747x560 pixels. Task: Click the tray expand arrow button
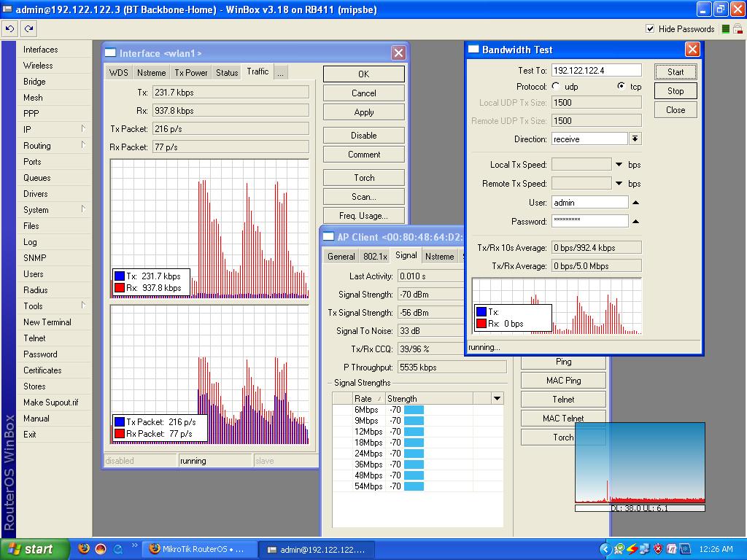605,549
